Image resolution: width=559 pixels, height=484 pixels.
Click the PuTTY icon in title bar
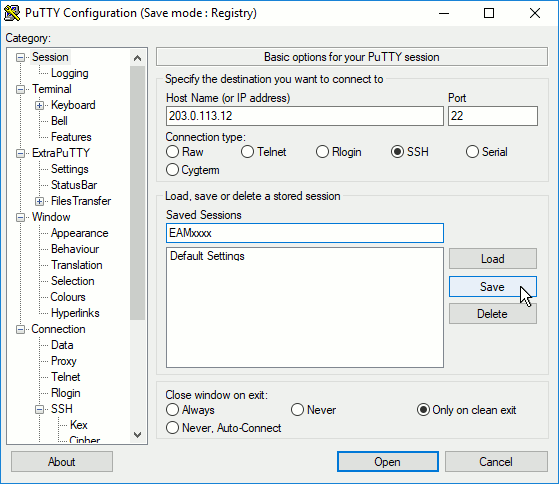click(x=12, y=13)
